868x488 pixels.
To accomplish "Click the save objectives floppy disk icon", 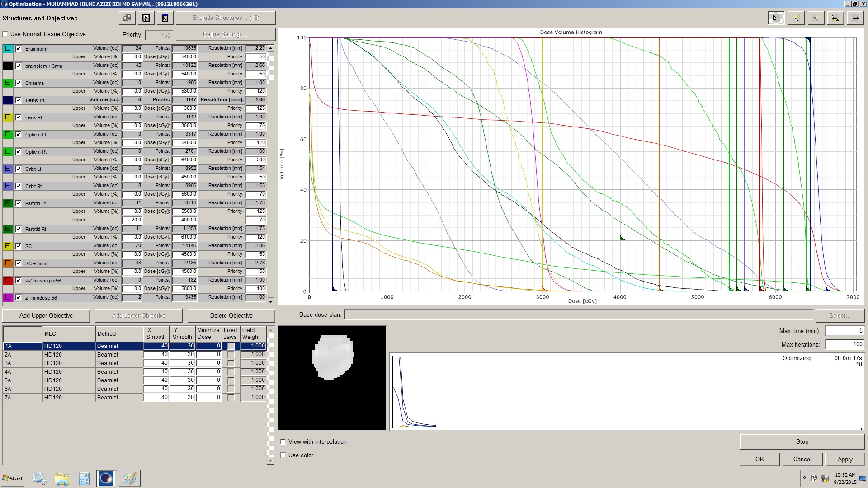I will 146,18.
